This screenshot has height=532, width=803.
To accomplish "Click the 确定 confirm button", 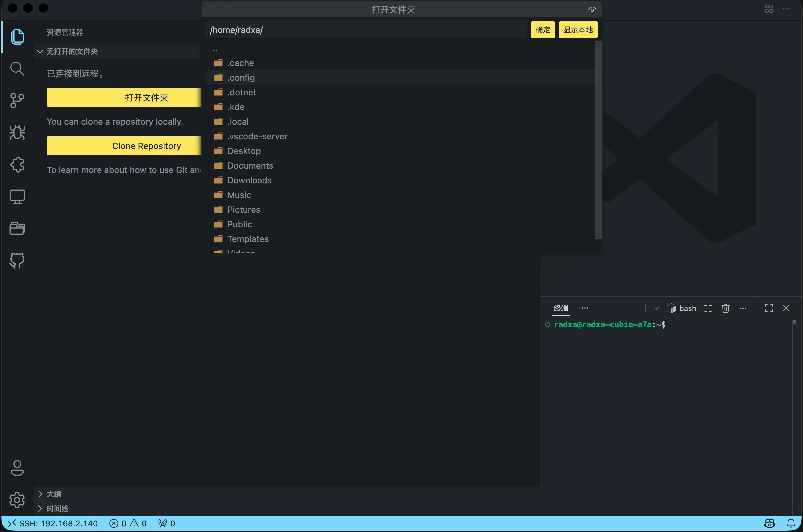I will [542, 30].
